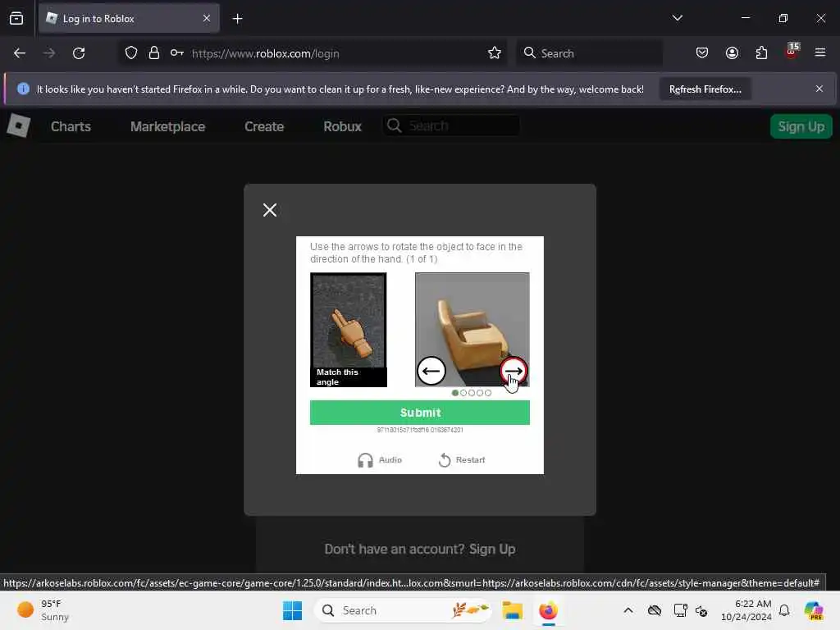The image size is (840, 630).
Task: Rotate the chair using the right arrow
Action: click(x=514, y=371)
